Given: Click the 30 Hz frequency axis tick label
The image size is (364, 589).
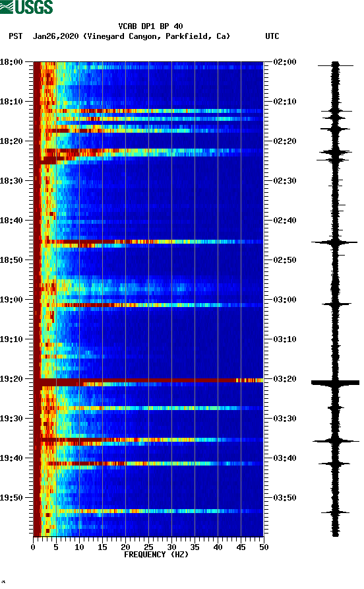Looking at the screenshot, I should [171, 547].
